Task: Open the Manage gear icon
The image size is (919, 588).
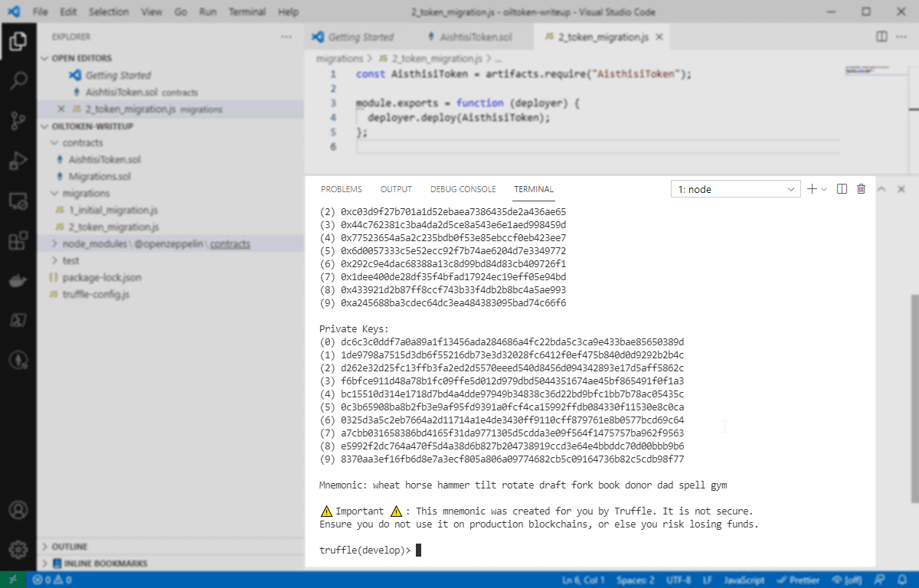Action: point(18,549)
